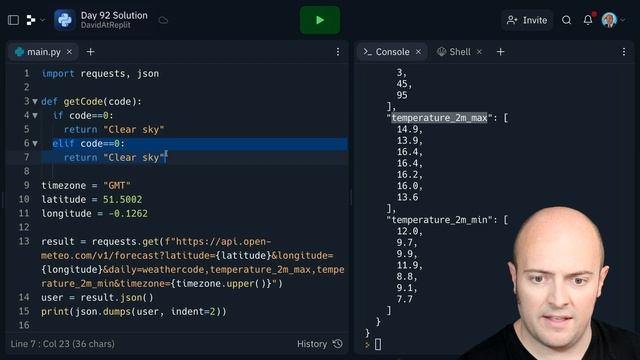Viewport: 640px width, 360px height.
Task: Click the cloud sync status icon
Action: [x=163, y=20]
